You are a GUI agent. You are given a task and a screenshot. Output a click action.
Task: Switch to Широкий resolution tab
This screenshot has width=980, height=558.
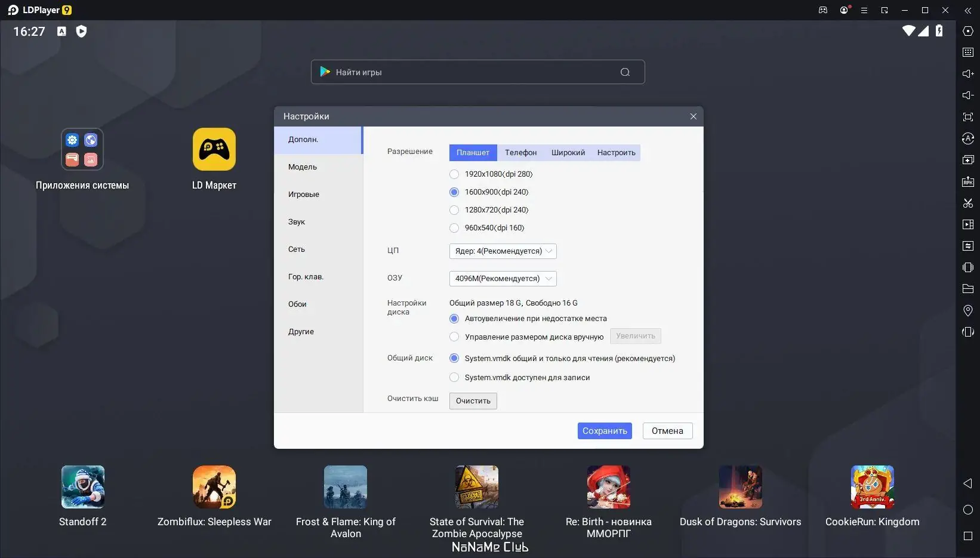tap(568, 153)
